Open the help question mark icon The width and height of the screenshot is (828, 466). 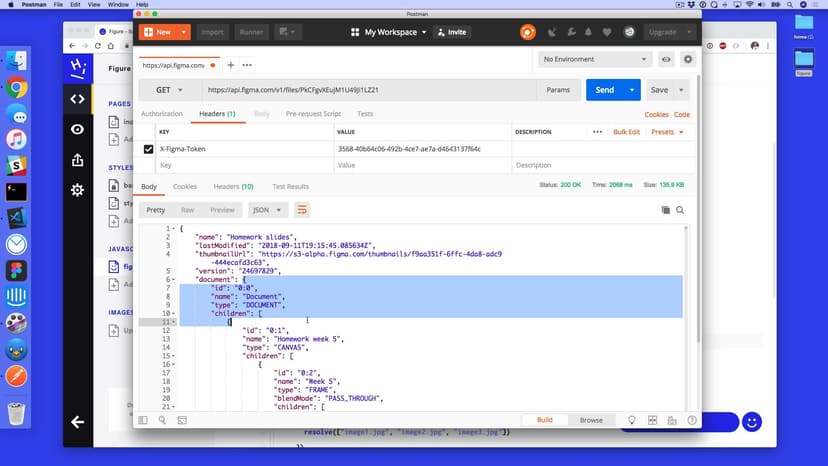tap(692, 420)
